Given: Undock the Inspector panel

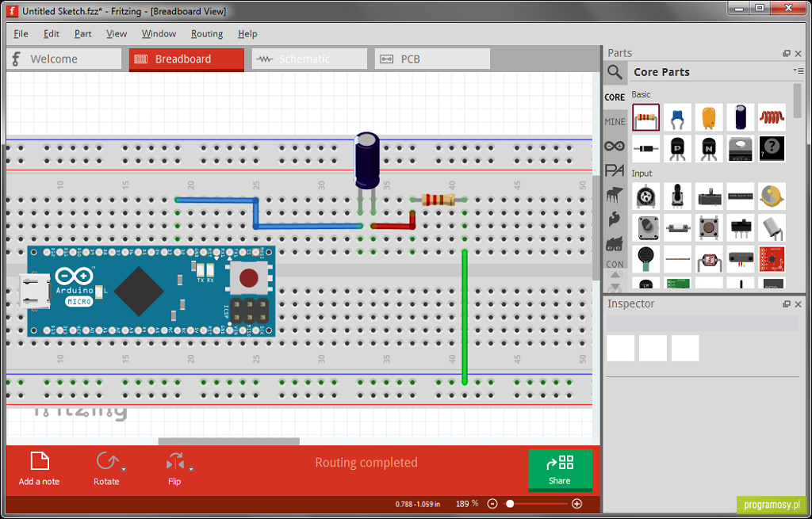Looking at the screenshot, I should [786, 304].
